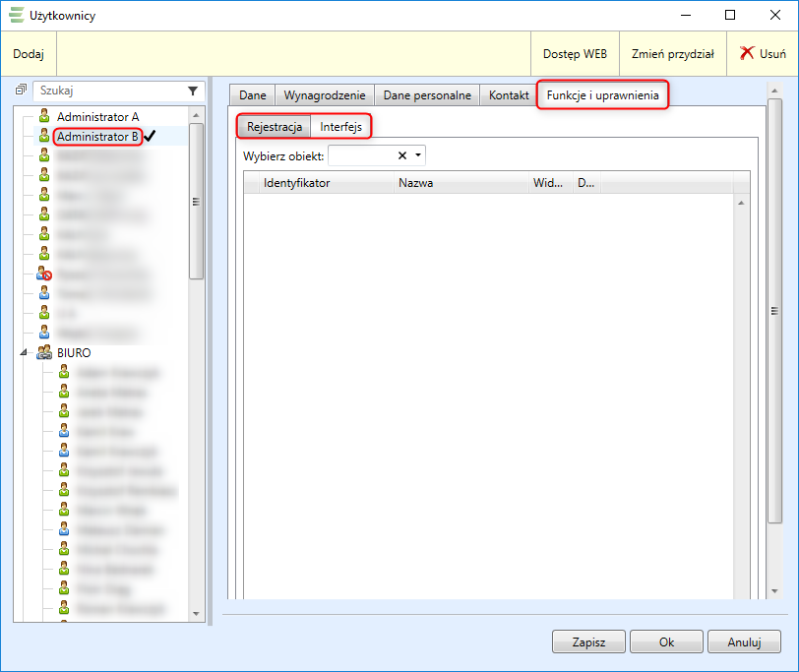Click the green app icon in title bar
799x672 pixels.
[x=17, y=15]
